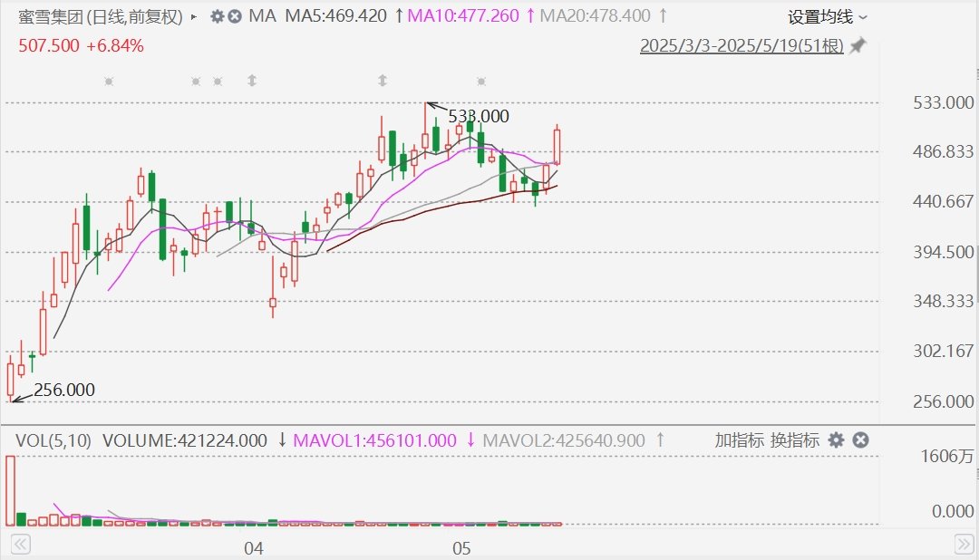Click the 256.000 low price annotation
Viewport: 979px width, 560px height.
64,391
